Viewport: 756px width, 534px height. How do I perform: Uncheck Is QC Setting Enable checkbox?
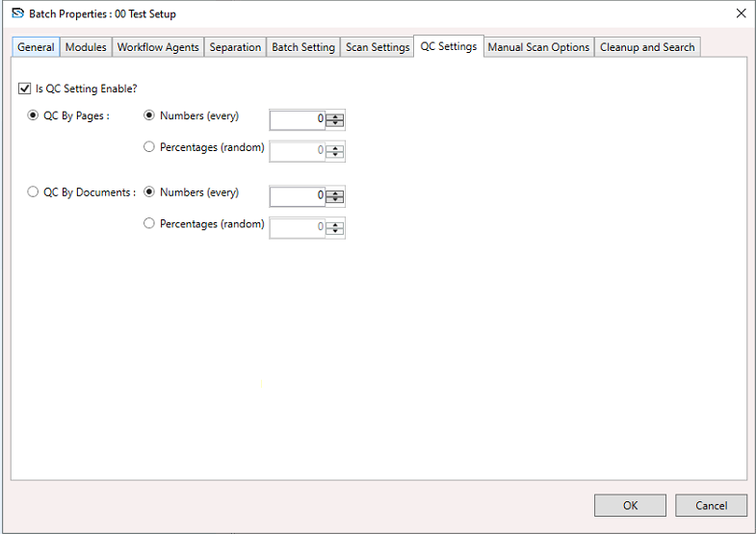25,89
